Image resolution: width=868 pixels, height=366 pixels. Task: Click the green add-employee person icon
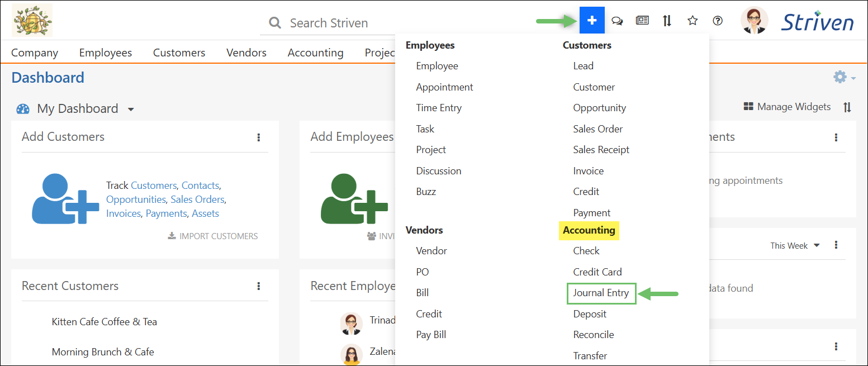[x=354, y=199]
